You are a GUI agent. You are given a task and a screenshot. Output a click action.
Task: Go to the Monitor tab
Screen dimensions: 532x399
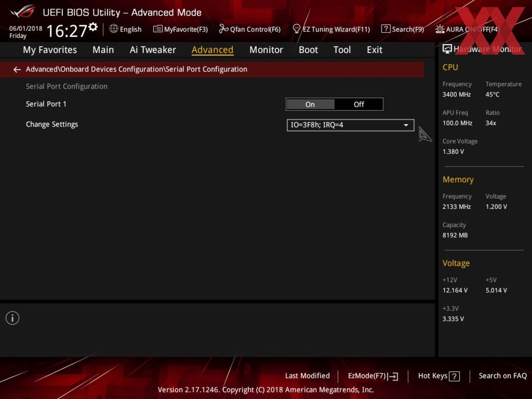[x=266, y=50]
